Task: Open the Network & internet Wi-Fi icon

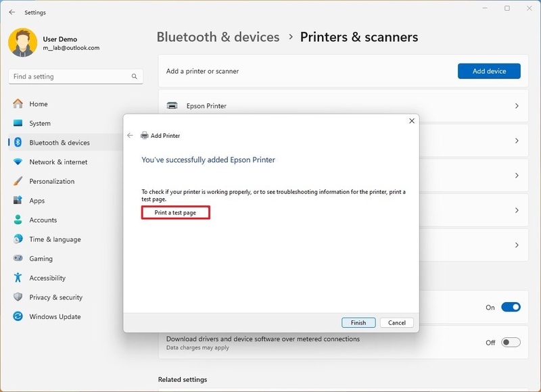Action: click(x=18, y=162)
